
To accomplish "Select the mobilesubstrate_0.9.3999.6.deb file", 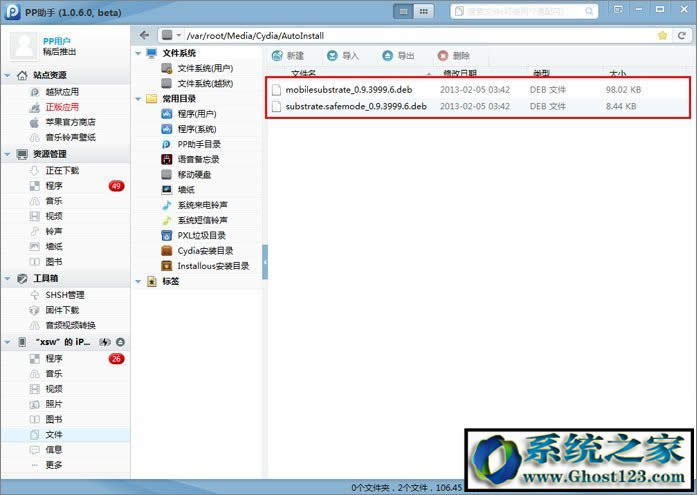I will point(348,89).
